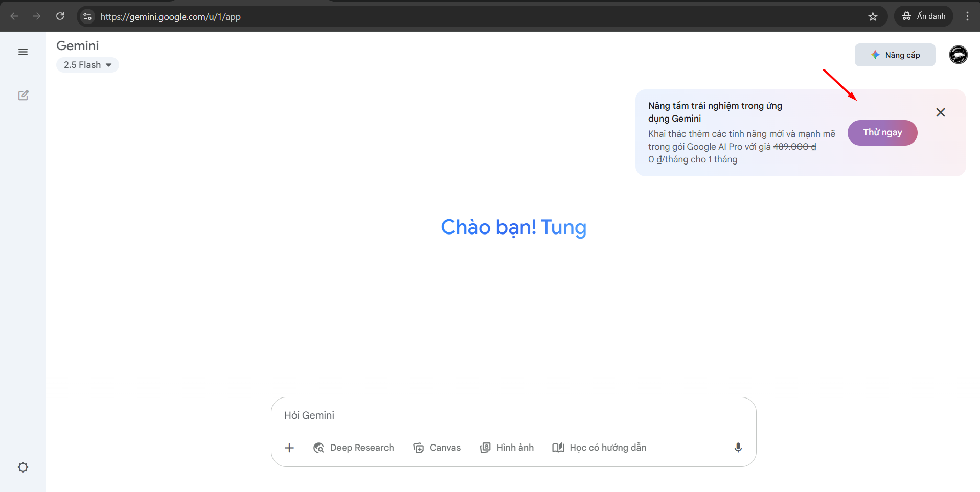Expand the 2.5 Flash model selector
The image size is (980, 492).
pos(87,65)
